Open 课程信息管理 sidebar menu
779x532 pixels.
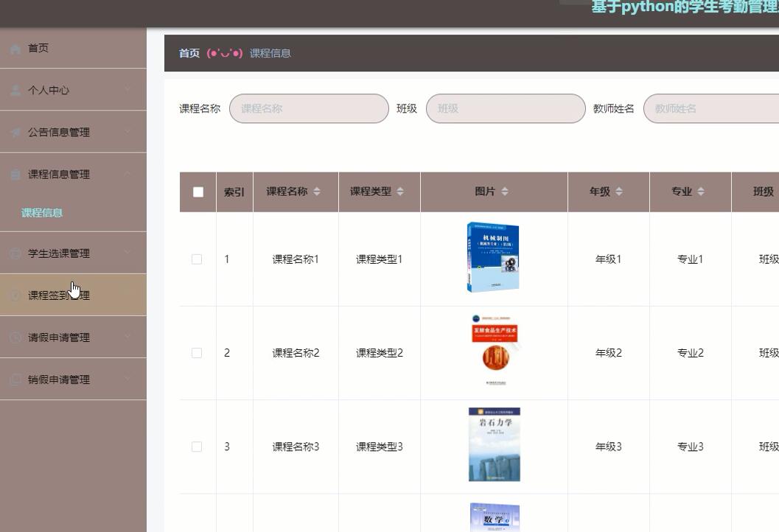coord(73,175)
